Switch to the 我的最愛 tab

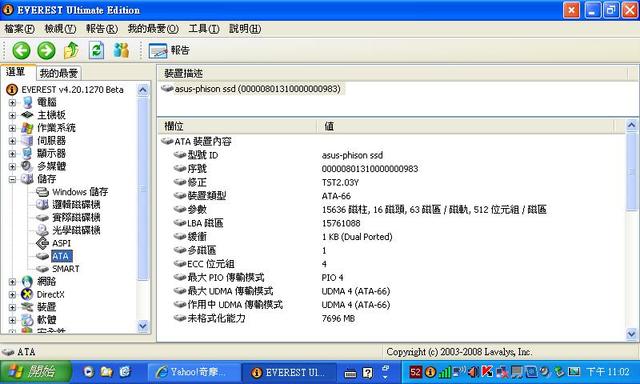(x=59, y=73)
